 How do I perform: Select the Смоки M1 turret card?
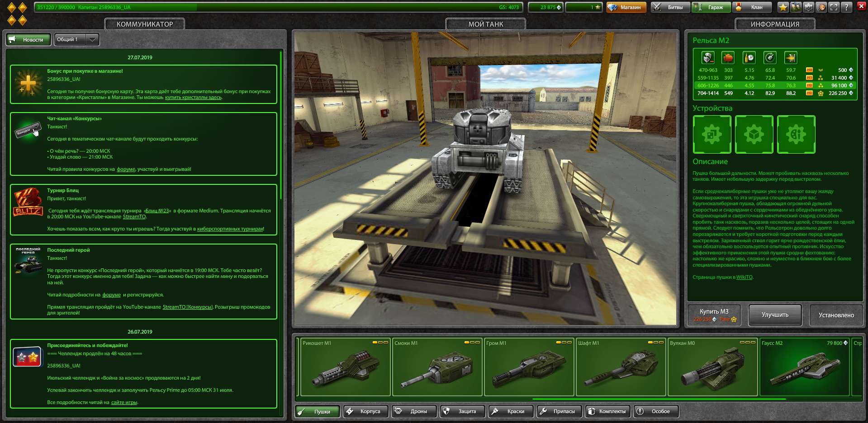[437, 367]
